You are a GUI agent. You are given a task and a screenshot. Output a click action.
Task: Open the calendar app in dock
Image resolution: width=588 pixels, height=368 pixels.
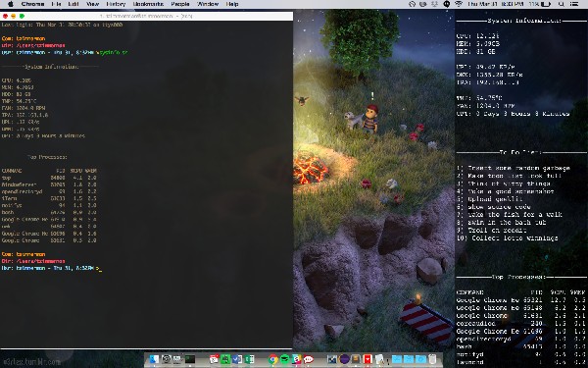(214, 359)
